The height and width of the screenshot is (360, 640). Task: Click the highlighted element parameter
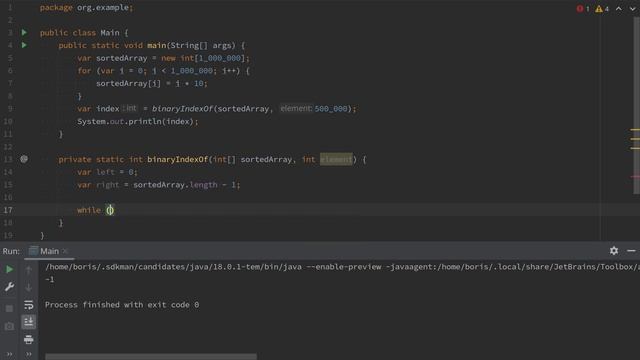tap(336, 159)
